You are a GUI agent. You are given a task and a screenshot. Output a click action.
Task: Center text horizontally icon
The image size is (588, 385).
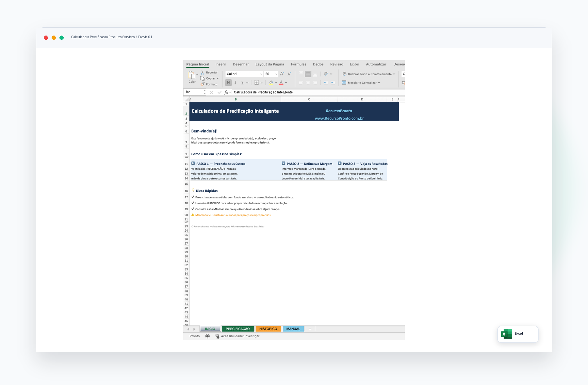[308, 83]
